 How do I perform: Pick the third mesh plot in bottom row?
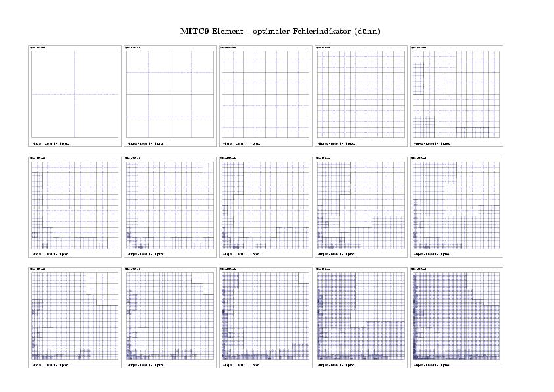pos(265,316)
